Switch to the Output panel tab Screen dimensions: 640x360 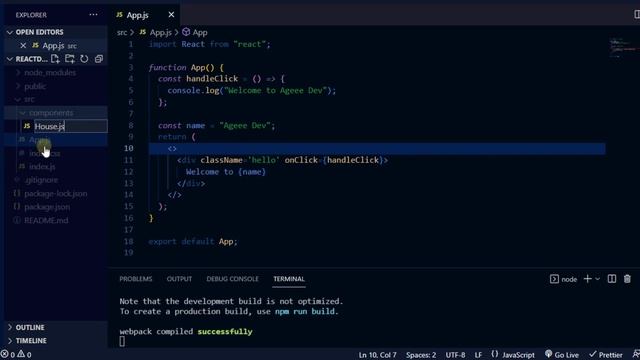(x=179, y=279)
